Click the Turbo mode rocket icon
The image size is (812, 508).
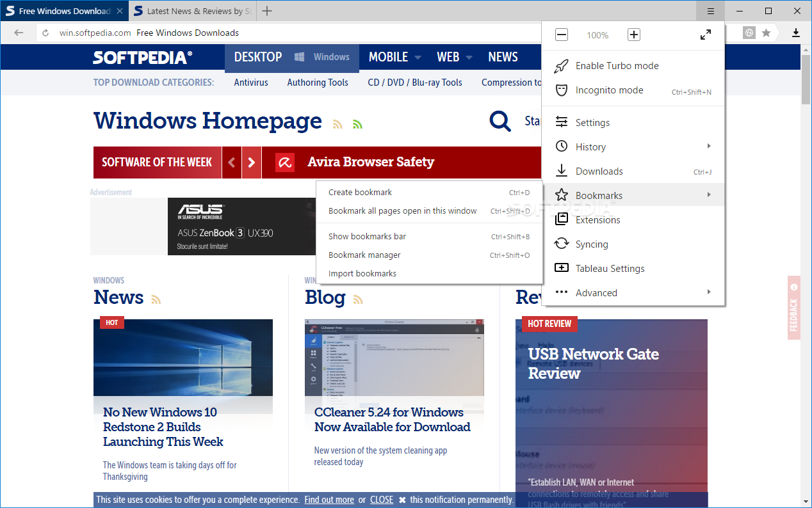561,66
